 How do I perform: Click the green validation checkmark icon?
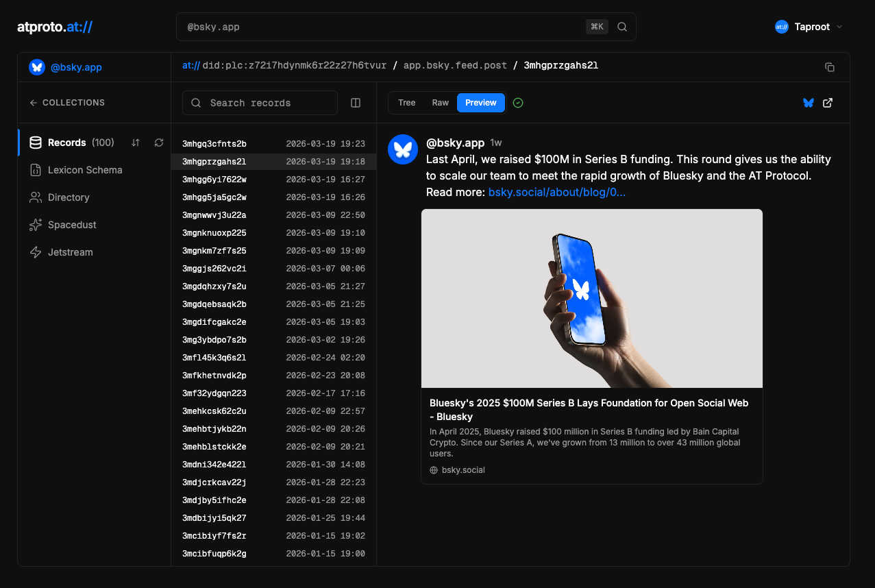point(518,103)
